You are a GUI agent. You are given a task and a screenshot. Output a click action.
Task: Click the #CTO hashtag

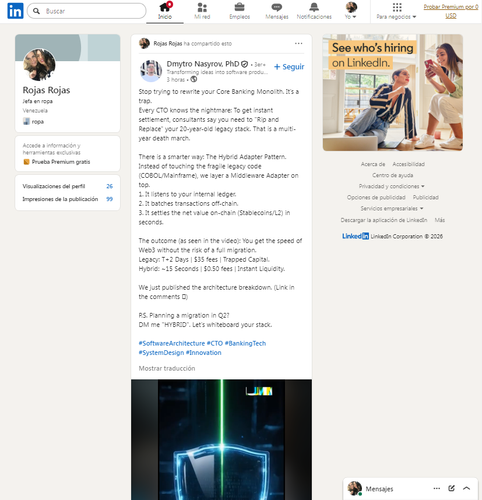(215, 343)
